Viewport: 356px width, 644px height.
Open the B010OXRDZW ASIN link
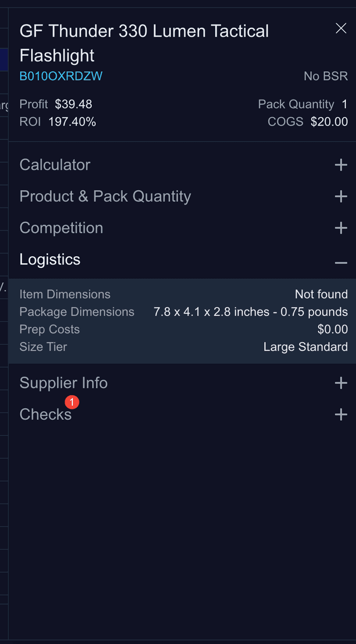61,76
